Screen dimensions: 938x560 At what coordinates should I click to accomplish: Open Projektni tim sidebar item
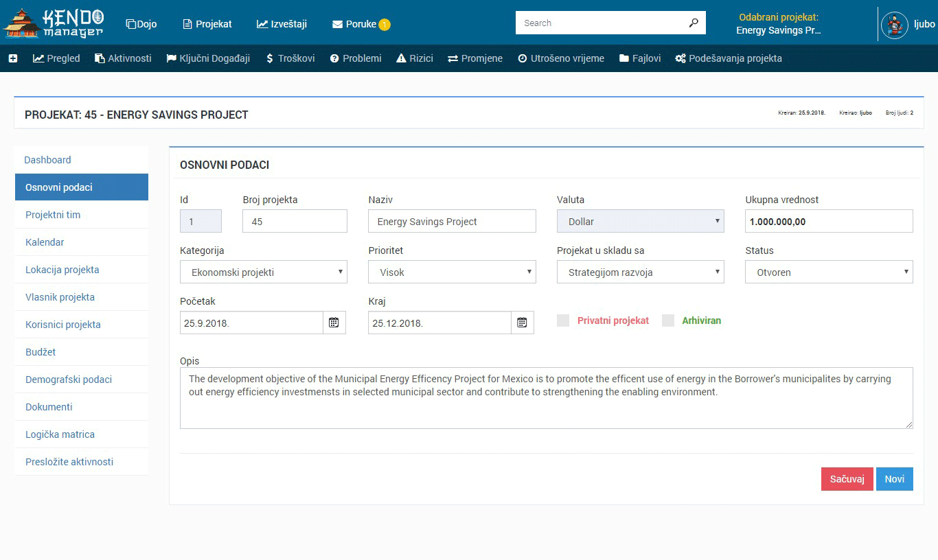(82, 215)
